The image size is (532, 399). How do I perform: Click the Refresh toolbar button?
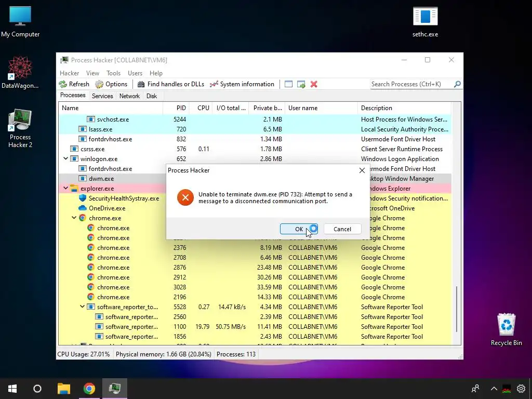coord(74,84)
